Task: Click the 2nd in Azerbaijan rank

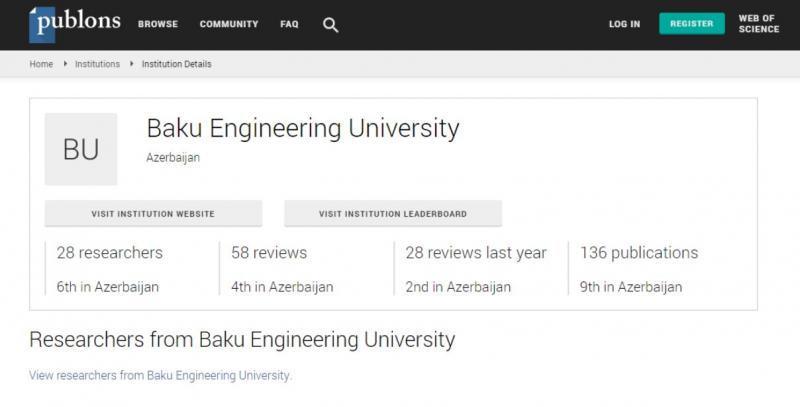Action: [x=458, y=287]
